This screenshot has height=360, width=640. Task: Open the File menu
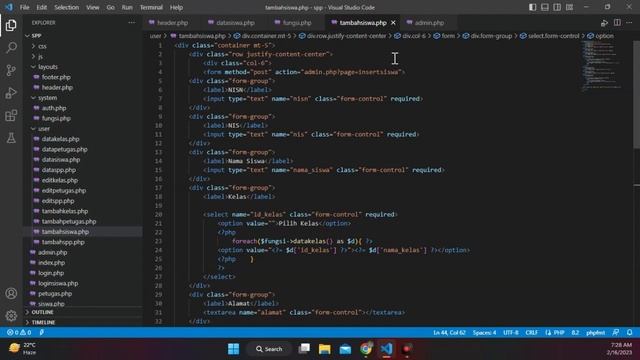(24, 7)
